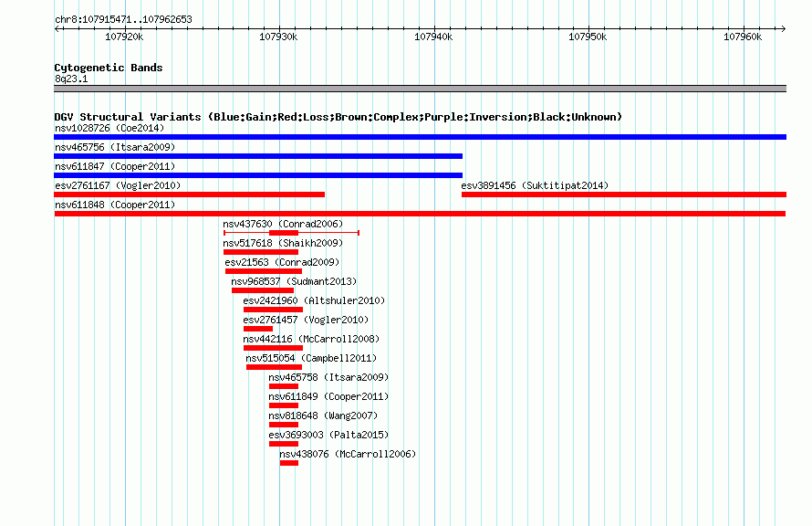Click the nsv442116 (McCarroll2008) label

311,339
